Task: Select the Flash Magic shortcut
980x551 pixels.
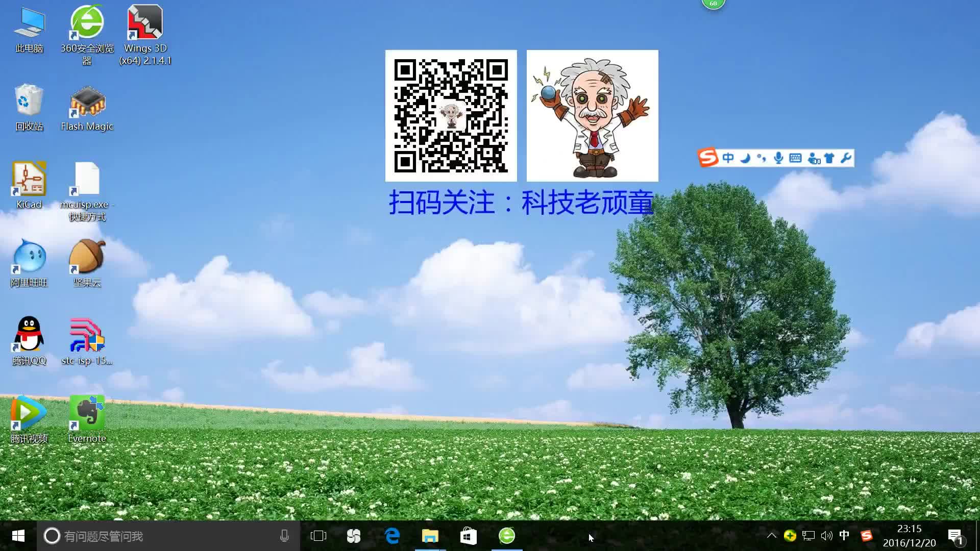Action: point(87,109)
